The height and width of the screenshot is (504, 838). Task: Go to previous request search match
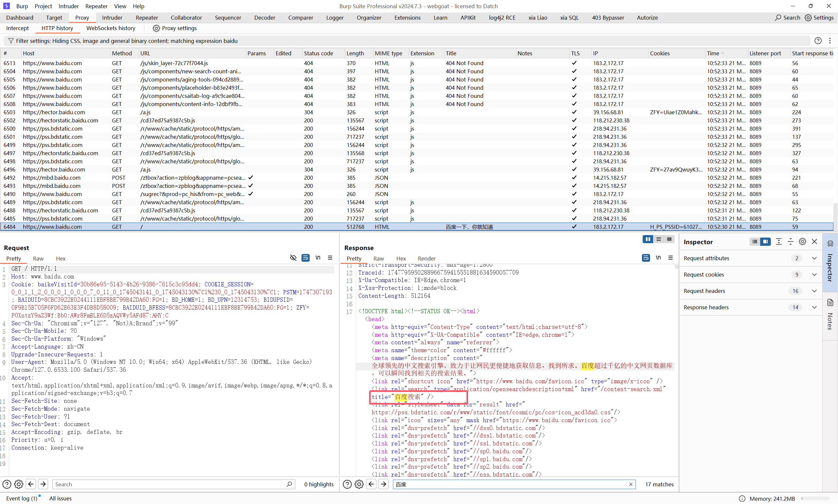coord(31,484)
